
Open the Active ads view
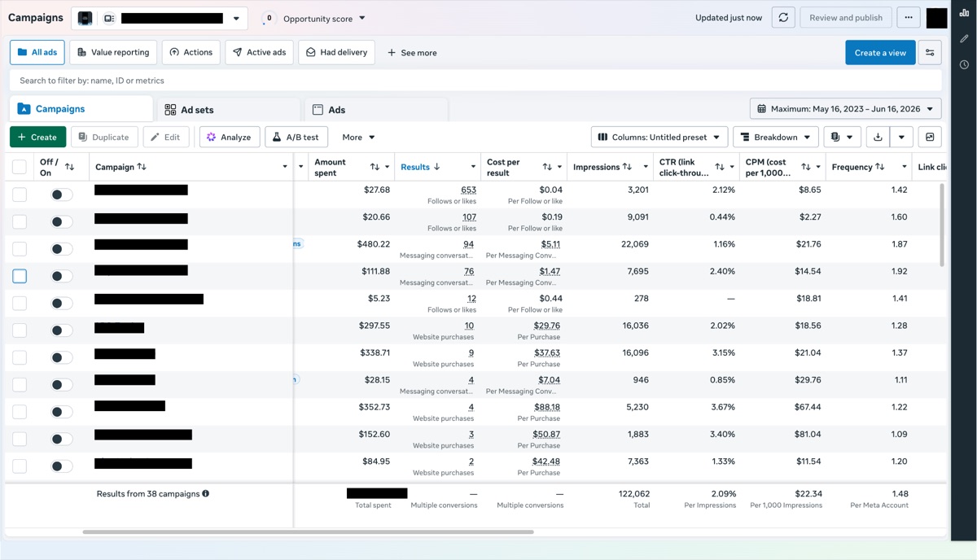(x=259, y=52)
